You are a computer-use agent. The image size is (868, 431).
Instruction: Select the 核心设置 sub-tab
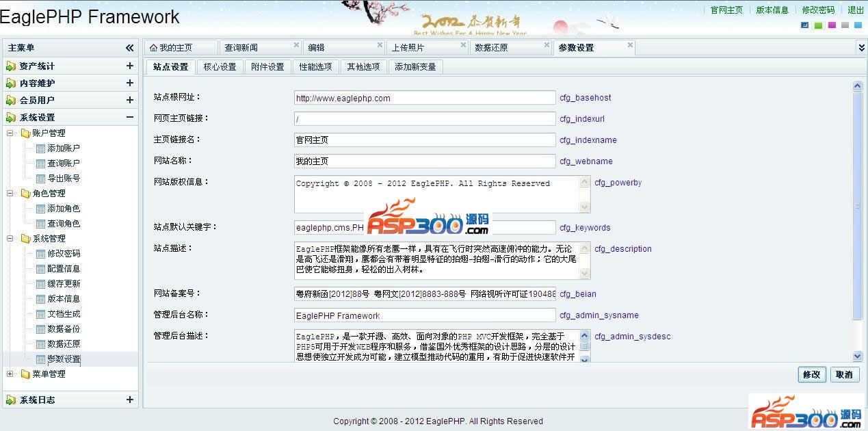(x=220, y=67)
